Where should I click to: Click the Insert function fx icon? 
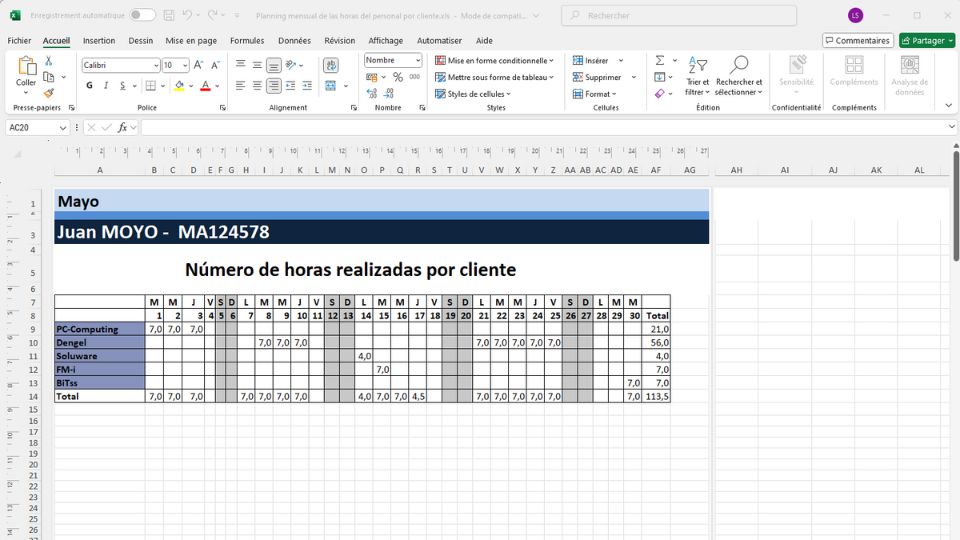click(122, 127)
